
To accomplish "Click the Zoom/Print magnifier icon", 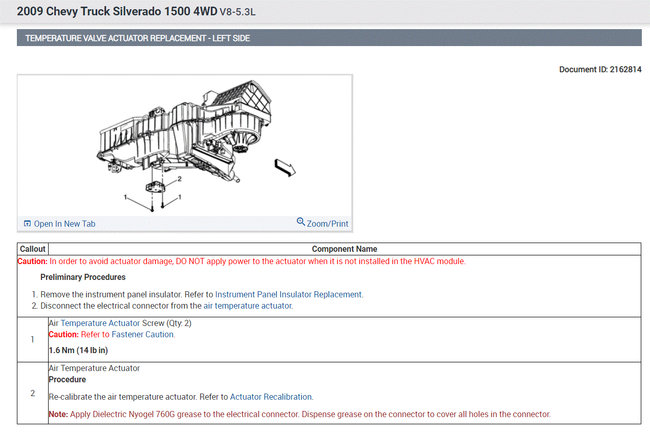I will click(x=301, y=222).
